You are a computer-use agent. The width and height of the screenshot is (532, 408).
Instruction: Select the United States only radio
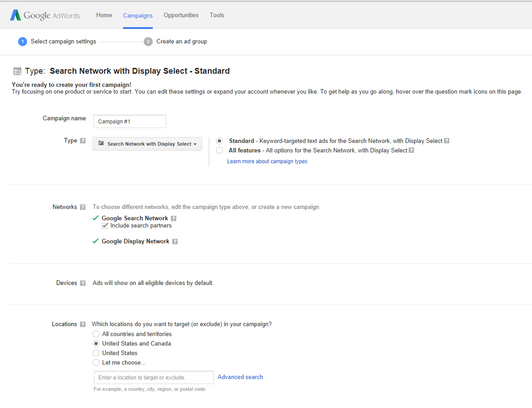(x=96, y=353)
